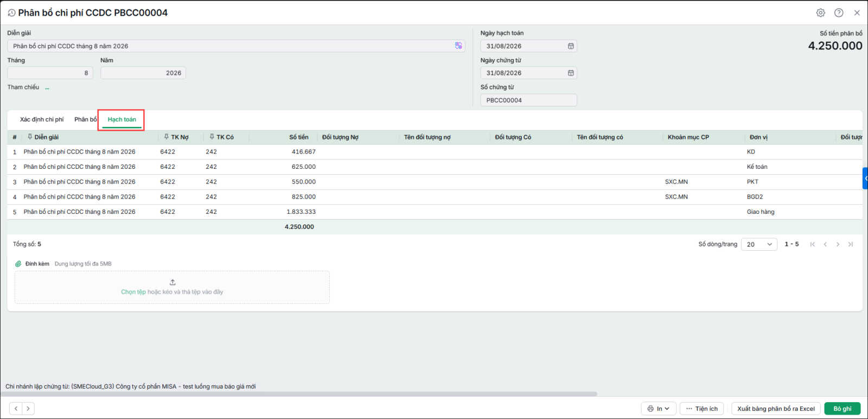Viewport: 868px width, 419px height.
Task: Click the Diễn giải text field
Action: 236,46
